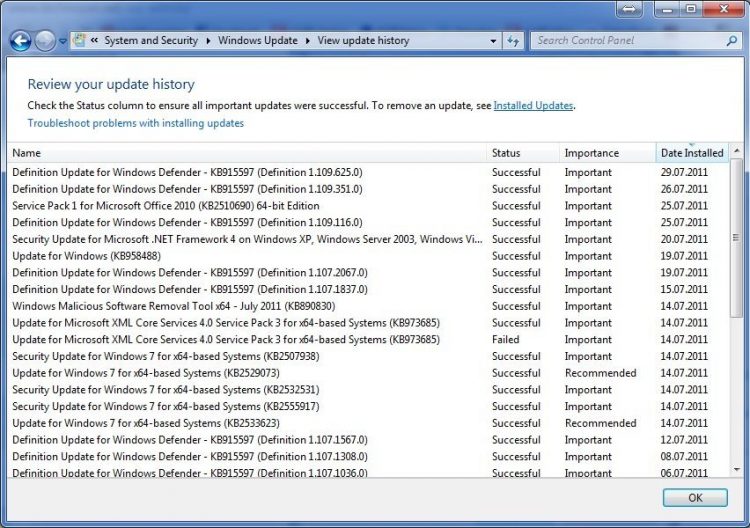Select View update history breadcrumb
The width and height of the screenshot is (750, 528).
coord(364,41)
